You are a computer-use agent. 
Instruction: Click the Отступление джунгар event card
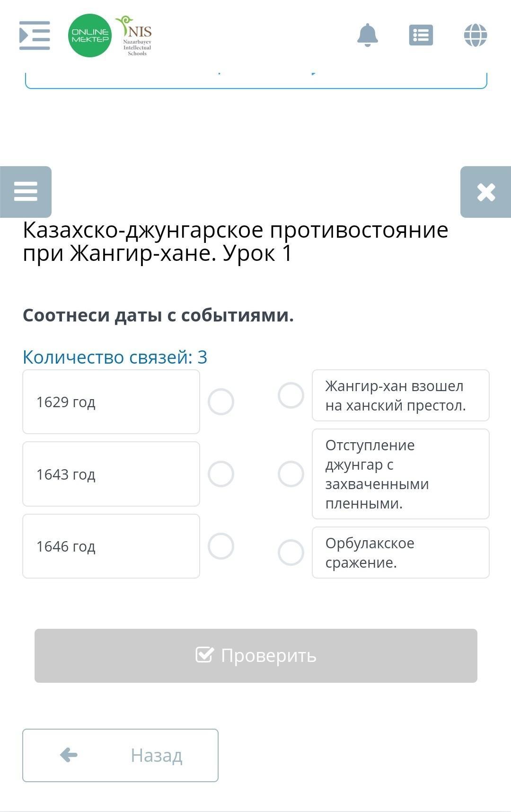pyautogui.click(x=400, y=474)
